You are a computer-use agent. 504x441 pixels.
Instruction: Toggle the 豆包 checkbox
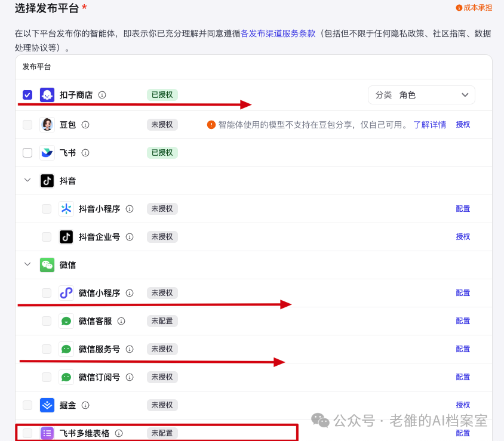27,125
